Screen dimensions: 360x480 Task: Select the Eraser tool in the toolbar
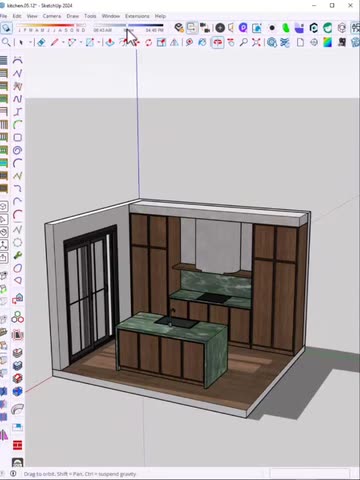[x=41, y=42]
